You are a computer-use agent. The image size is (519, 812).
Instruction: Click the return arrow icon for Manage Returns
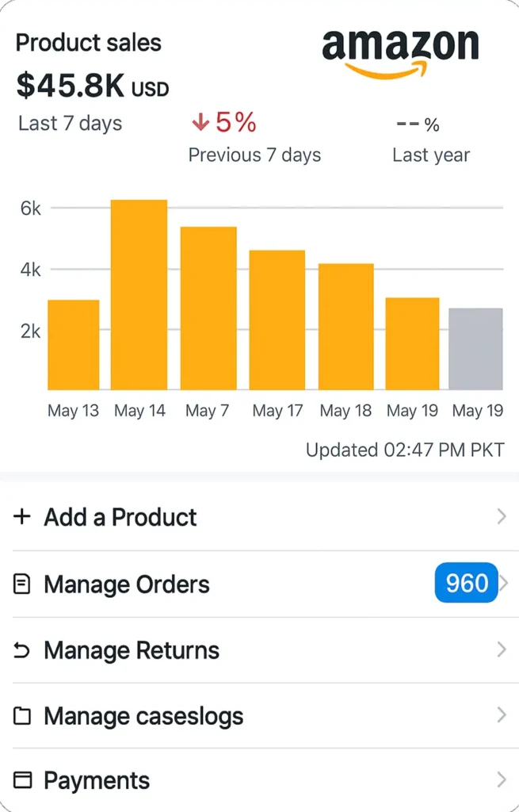[x=21, y=650]
